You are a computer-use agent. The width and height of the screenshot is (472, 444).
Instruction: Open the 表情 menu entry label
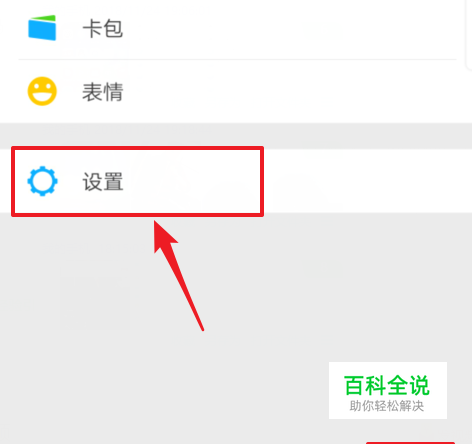(x=103, y=92)
